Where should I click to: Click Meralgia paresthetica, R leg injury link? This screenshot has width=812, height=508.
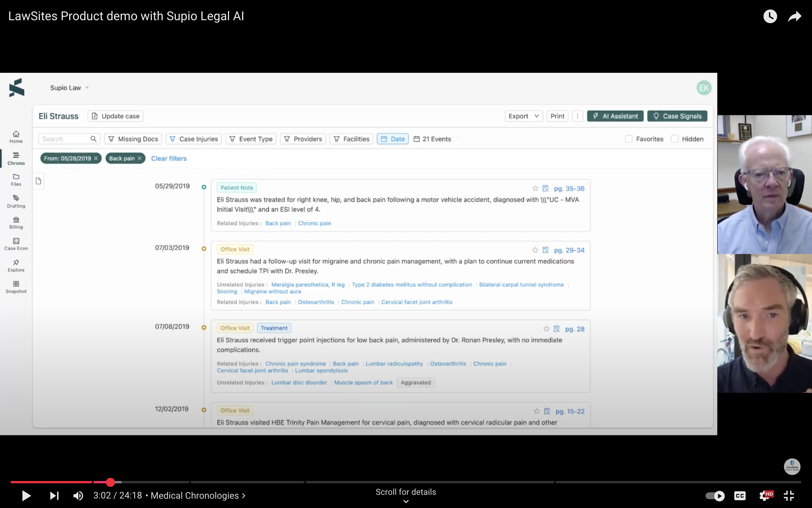click(308, 285)
